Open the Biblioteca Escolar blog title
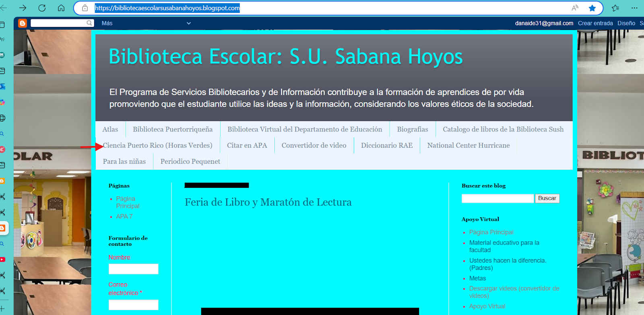This screenshot has height=315, width=644. click(x=286, y=56)
